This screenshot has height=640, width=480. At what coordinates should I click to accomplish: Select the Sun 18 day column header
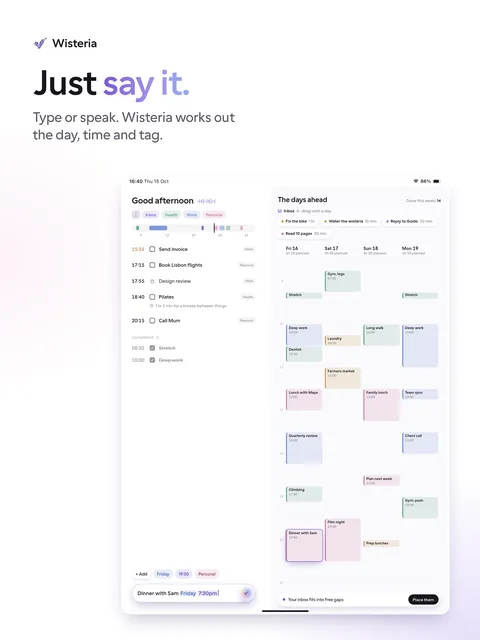tap(375, 250)
